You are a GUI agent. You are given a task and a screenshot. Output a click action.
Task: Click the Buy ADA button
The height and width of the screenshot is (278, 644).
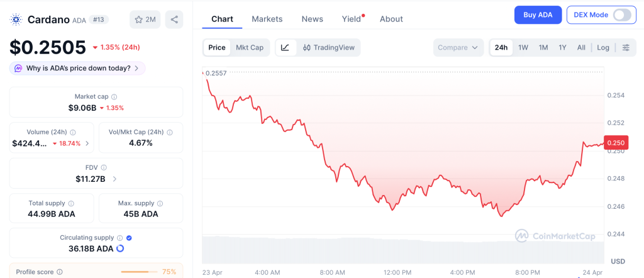tap(538, 15)
